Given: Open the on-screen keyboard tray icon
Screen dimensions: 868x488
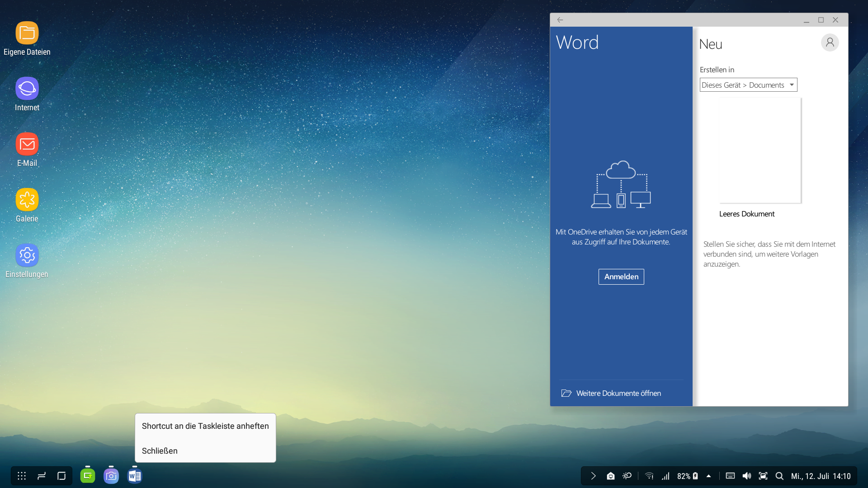Looking at the screenshot, I should click(730, 476).
